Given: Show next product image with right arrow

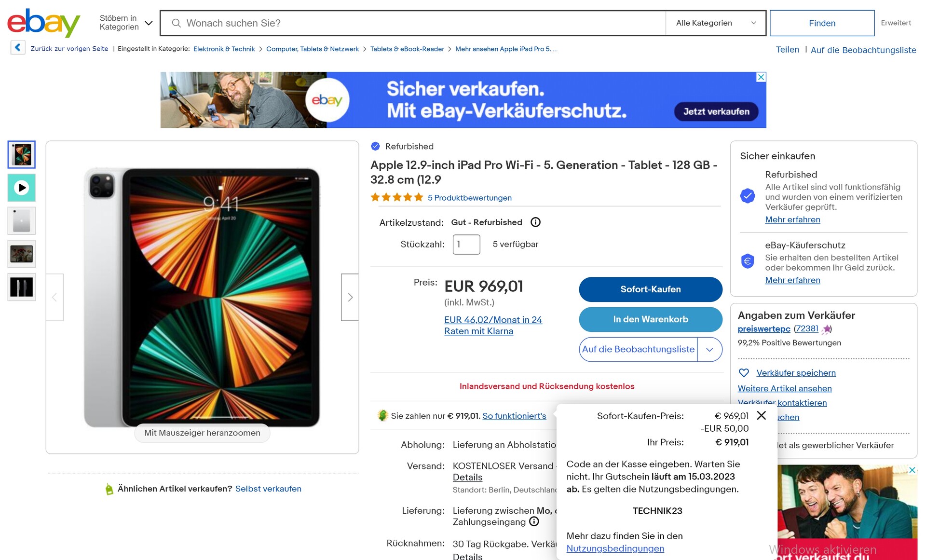Looking at the screenshot, I should (x=350, y=297).
